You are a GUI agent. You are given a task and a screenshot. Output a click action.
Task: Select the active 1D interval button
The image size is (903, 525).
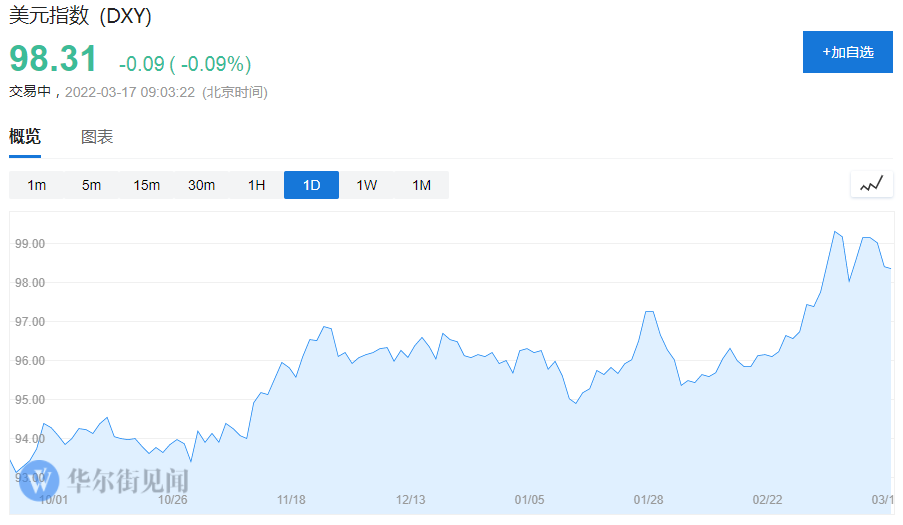pos(312,185)
